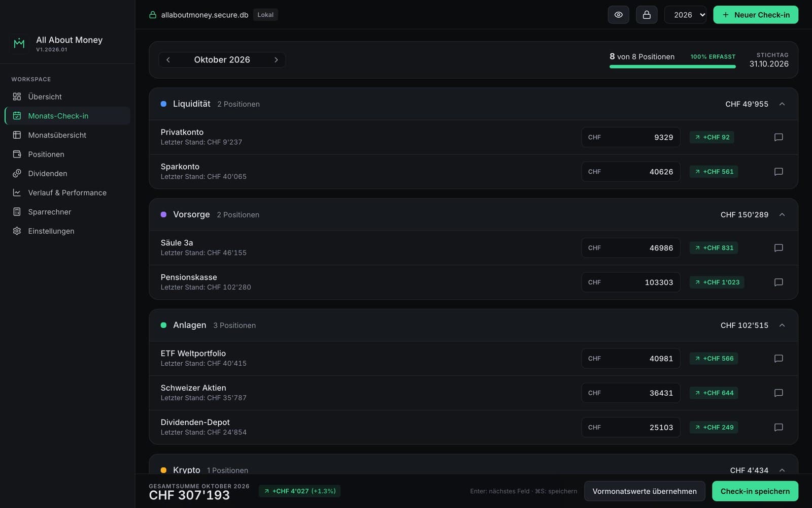Screen dimensions: 812x508
Task: Open Übersicht in the sidebar
Action: pos(67,97)
